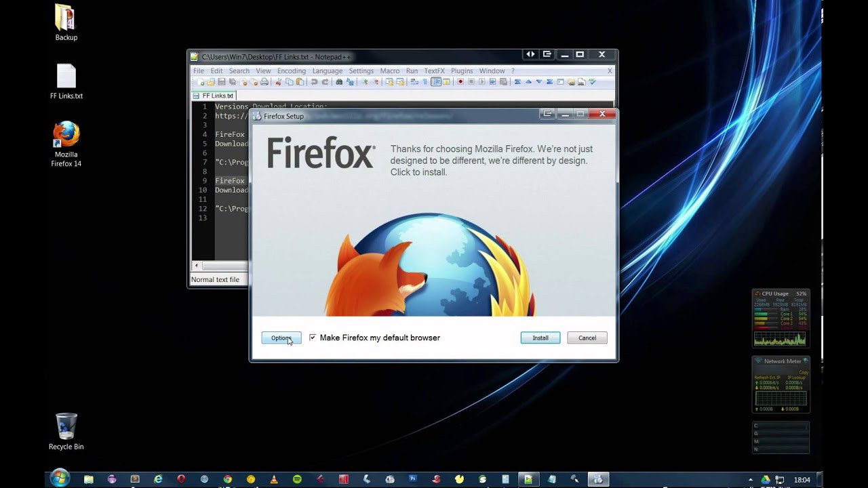Click the Record Macro red dot icon
Screen dimensions: 868x488
coord(460,82)
